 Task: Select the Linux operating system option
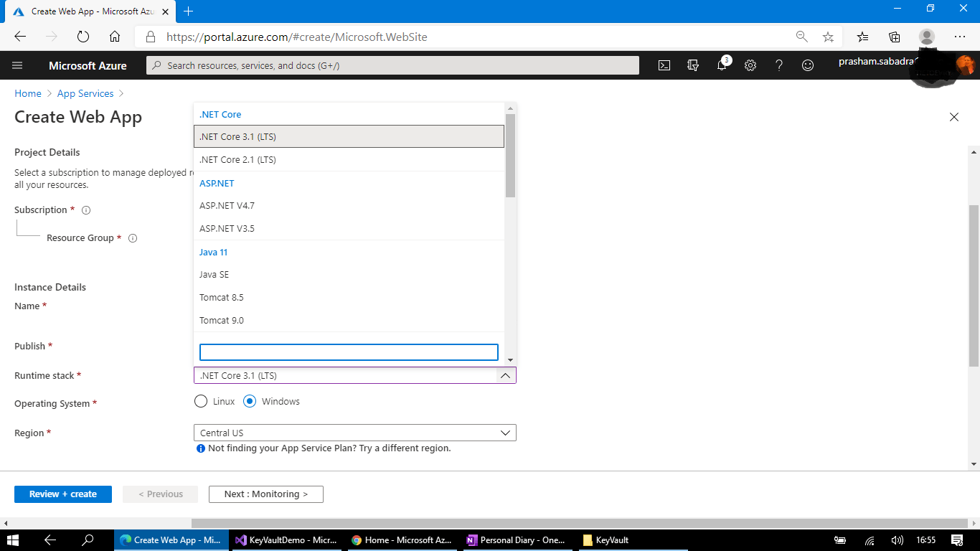click(201, 401)
